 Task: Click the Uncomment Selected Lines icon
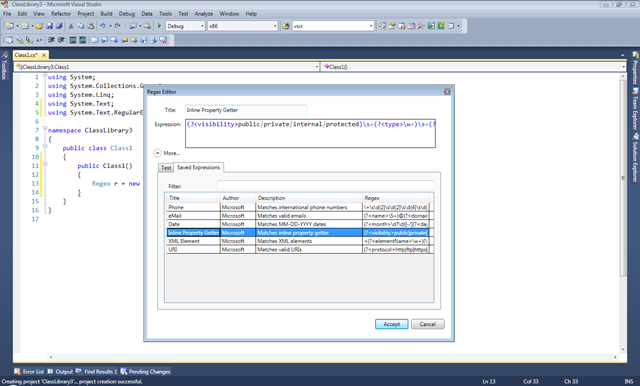pos(83,40)
